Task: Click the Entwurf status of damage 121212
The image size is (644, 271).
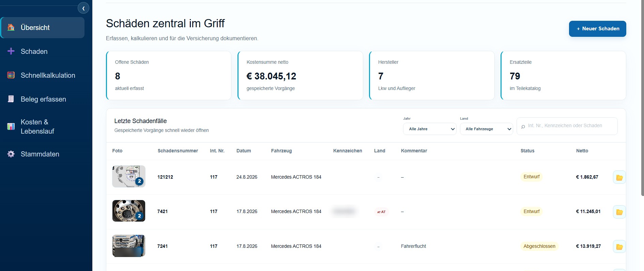Action: point(532,177)
